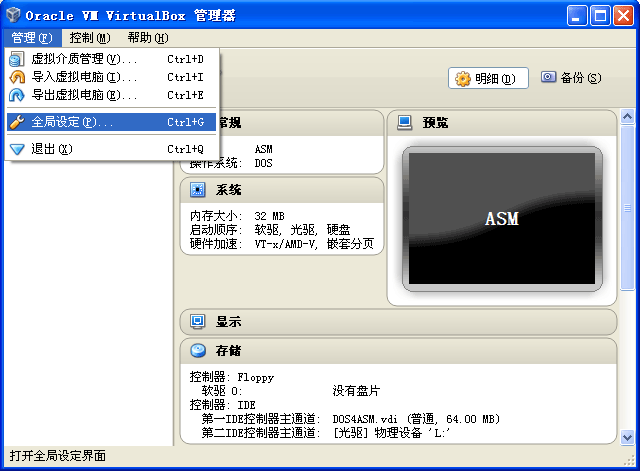The width and height of the screenshot is (640, 471).
Task: Click the display icon beside 显示
Action: coord(198,322)
